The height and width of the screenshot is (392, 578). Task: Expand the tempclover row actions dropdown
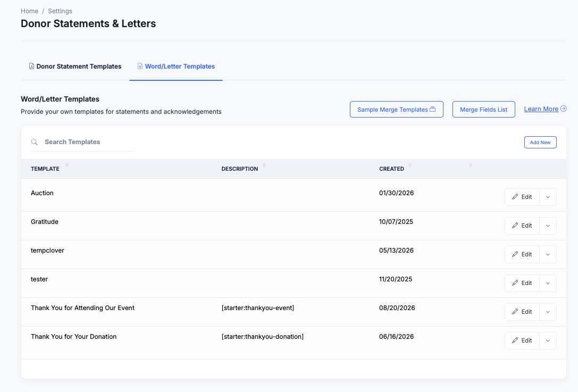click(548, 254)
